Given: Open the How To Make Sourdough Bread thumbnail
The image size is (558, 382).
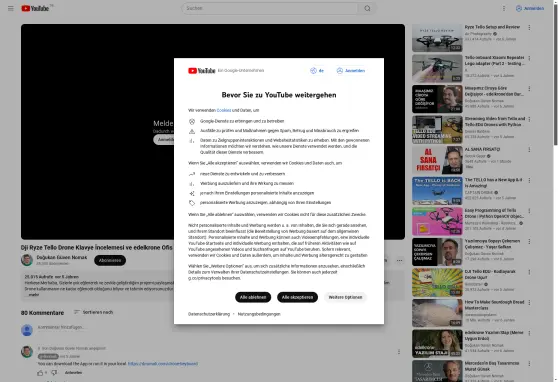Looking at the screenshot, I should coord(437,313).
